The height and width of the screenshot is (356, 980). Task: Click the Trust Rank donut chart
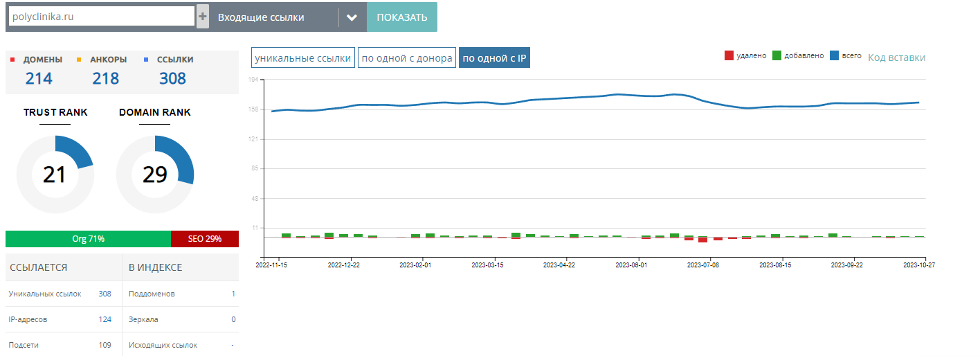55,175
